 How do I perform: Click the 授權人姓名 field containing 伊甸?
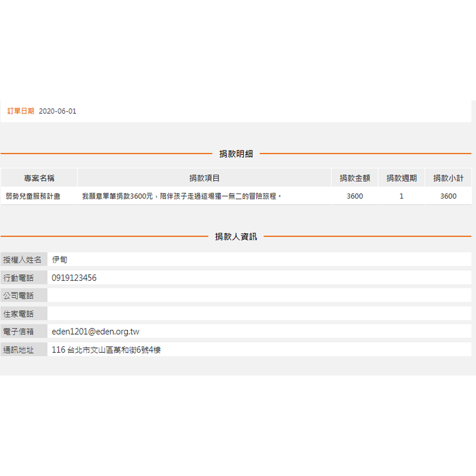click(x=259, y=259)
